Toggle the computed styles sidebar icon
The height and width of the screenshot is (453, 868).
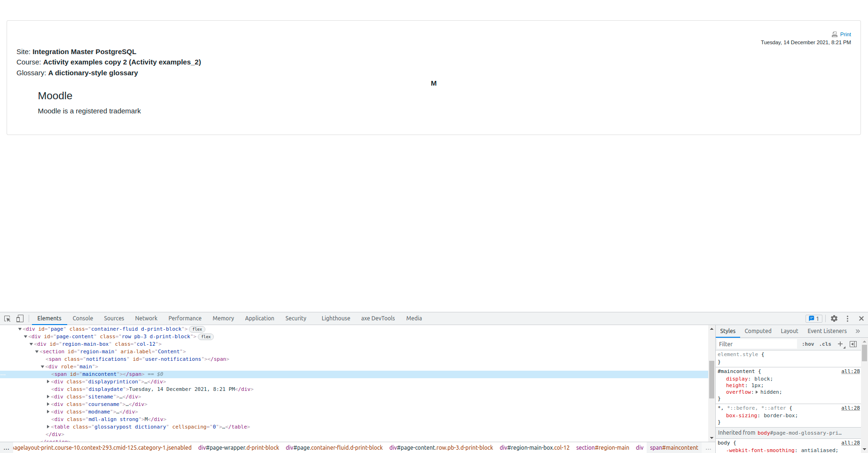853,344
